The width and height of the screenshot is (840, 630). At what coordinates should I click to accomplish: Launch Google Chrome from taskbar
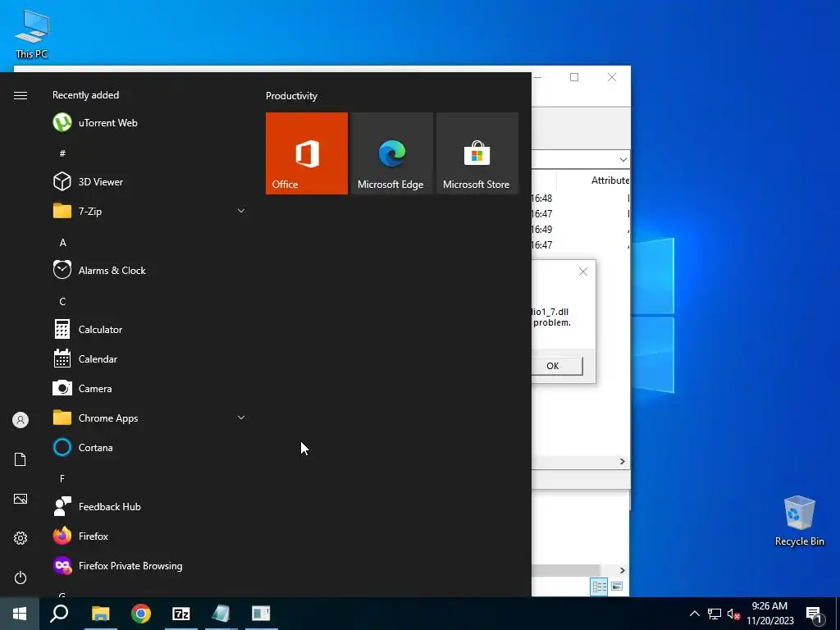coord(141,614)
